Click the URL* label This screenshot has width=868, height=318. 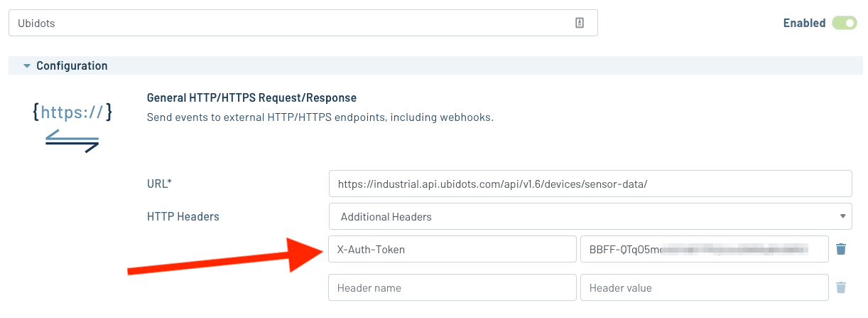click(x=159, y=184)
